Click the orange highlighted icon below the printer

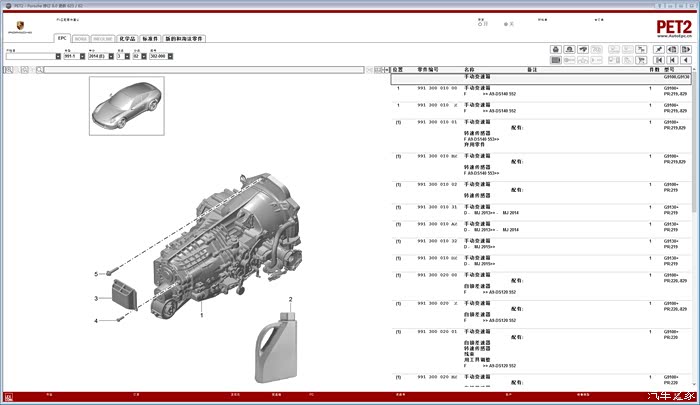click(557, 58)
